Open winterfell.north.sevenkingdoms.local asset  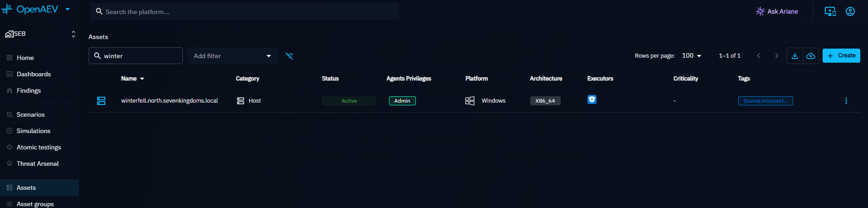tap(169, 101)
